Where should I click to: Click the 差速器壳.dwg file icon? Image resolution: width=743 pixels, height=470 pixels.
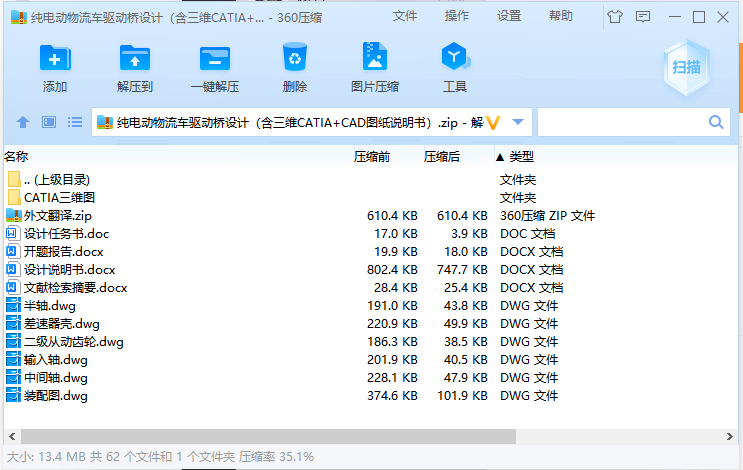coord(13,324)
